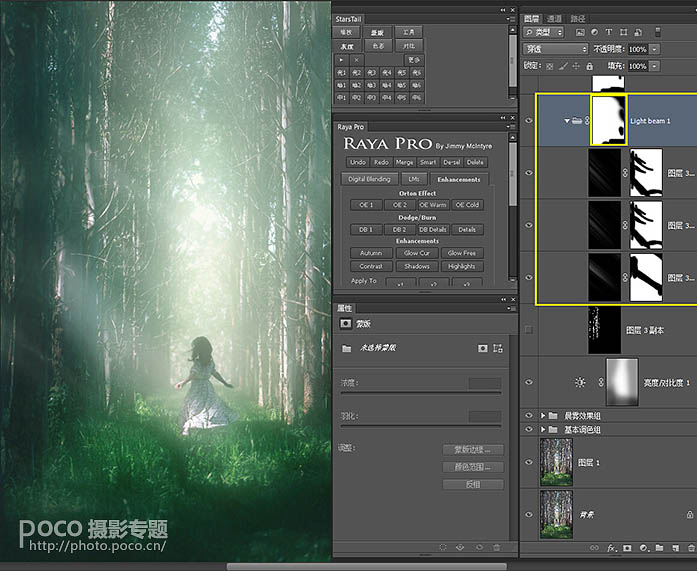Select the 亮度/对比度 1 layer mask thumbnail
The width and height of the screenshot is (697, 571).
[622, 382]
